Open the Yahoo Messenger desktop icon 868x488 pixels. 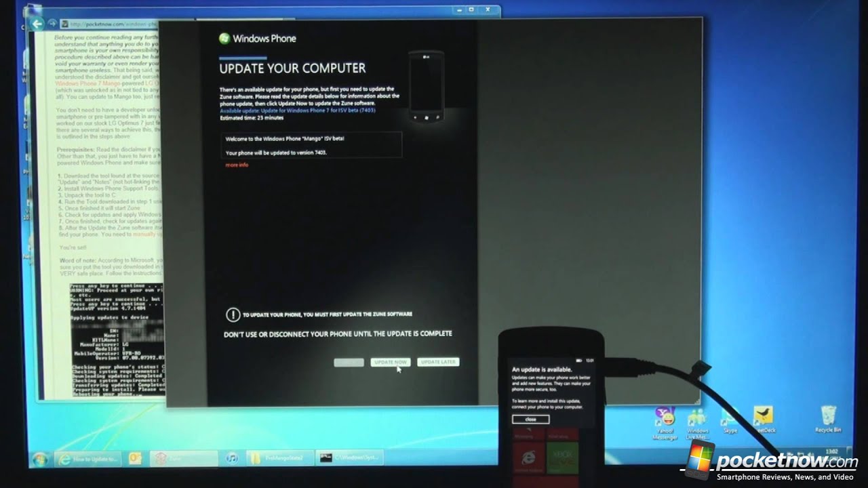(665, 424)
